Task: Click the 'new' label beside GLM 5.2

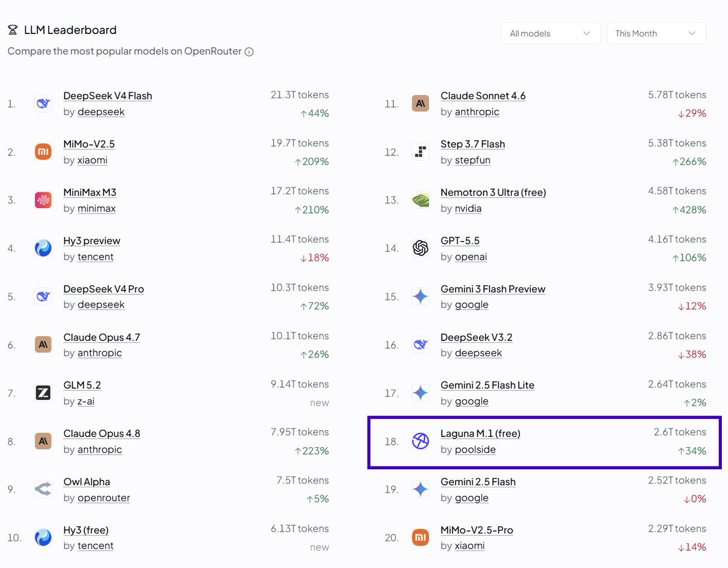Action: (x=319, y=403)
